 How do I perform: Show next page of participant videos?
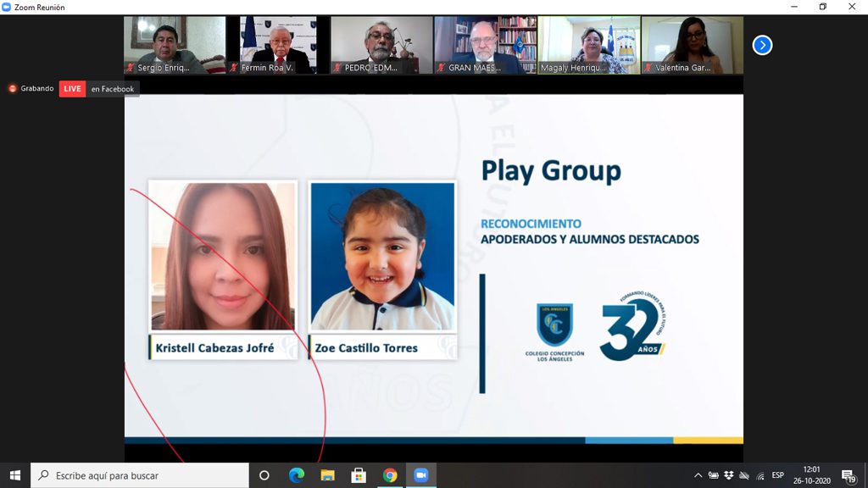(762, 45)
